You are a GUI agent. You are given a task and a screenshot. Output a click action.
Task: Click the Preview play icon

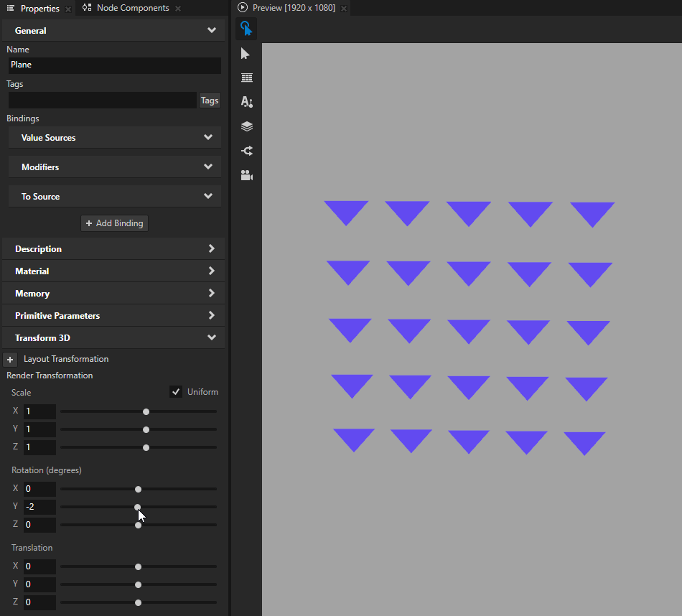pos(242,8)
